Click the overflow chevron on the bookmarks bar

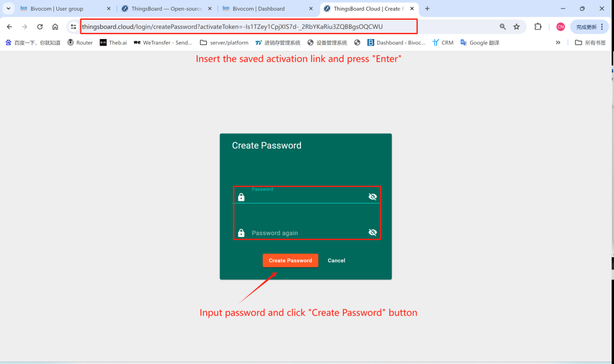pyautogui.click(x=558, y=43)
